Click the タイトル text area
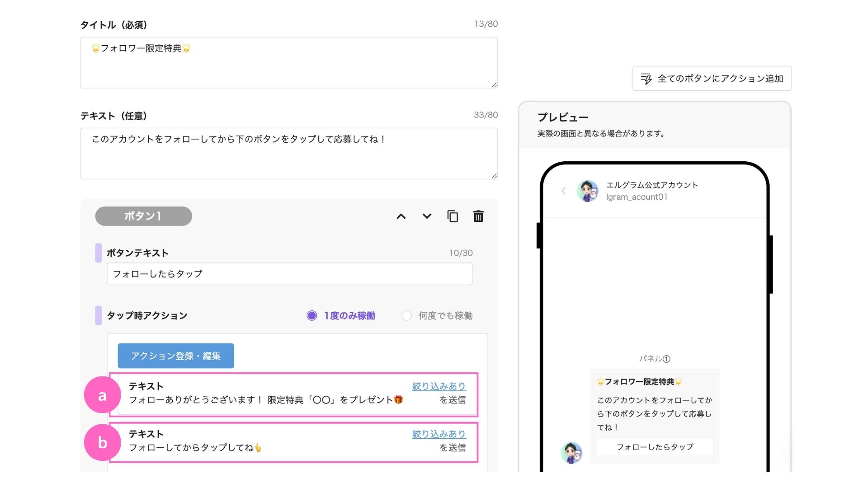868x488 pixels. (x=289, y=62)
